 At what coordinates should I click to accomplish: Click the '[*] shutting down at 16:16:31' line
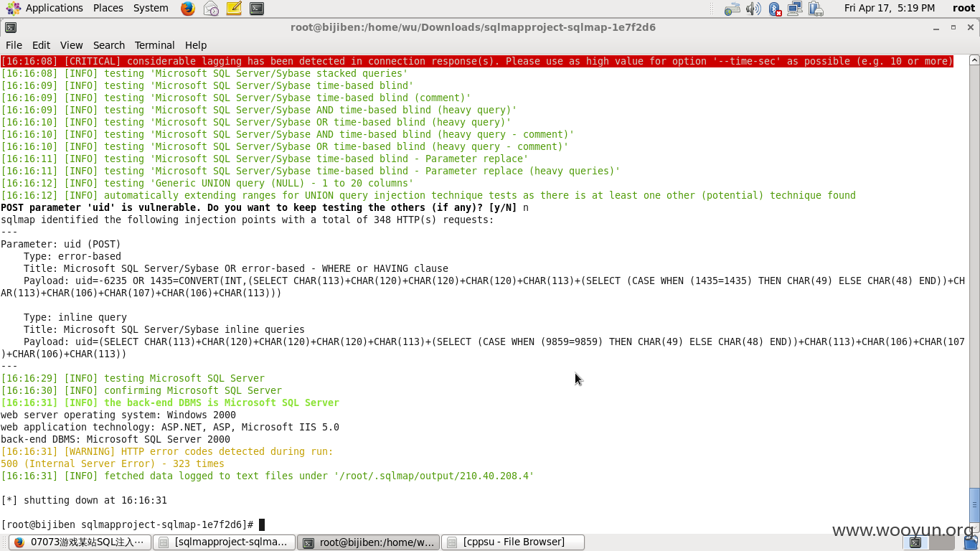tap(84, 500)
